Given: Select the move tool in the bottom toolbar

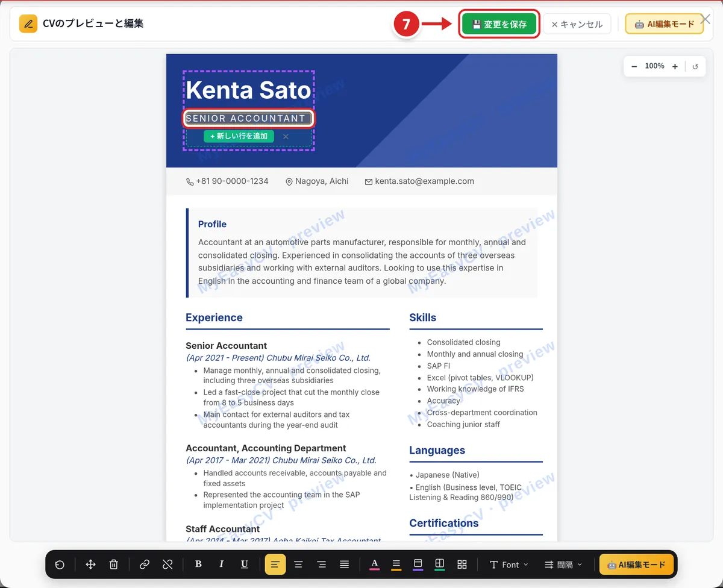Looking at the screenshot, I should (x=91, y=565).
